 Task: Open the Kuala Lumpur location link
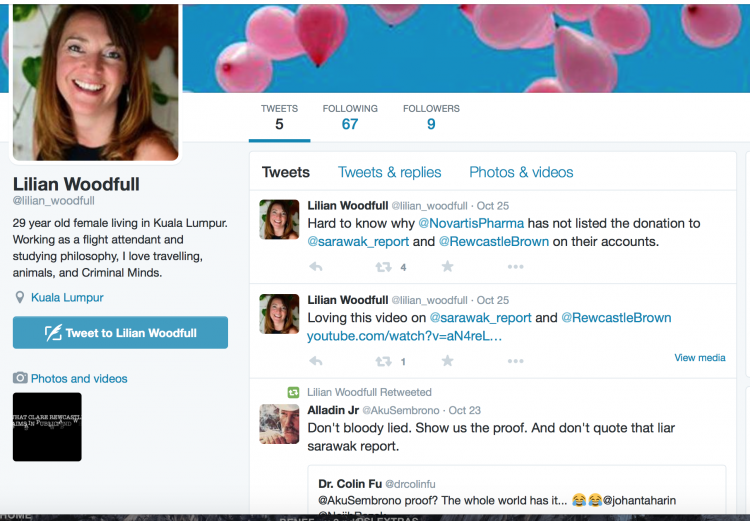(67, 298)
